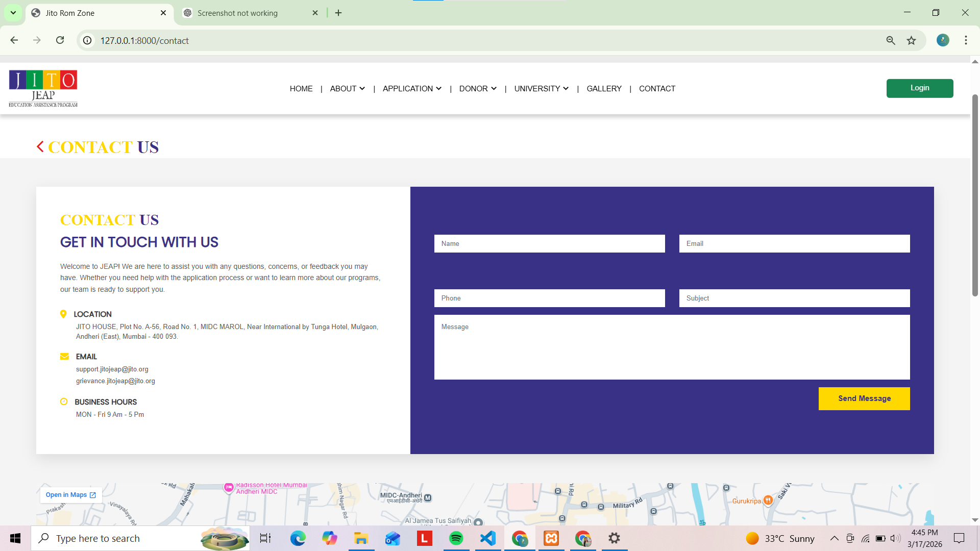This screenshot has height=551, width=980.
Task: Open Spotify from the taskbar
Action: coord(456,538)
